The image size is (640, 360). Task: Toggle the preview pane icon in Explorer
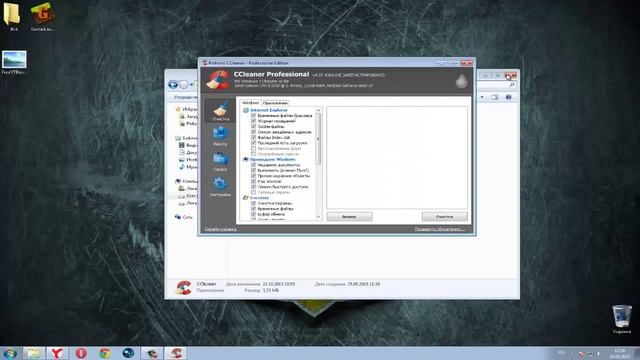tap(495, 97)
